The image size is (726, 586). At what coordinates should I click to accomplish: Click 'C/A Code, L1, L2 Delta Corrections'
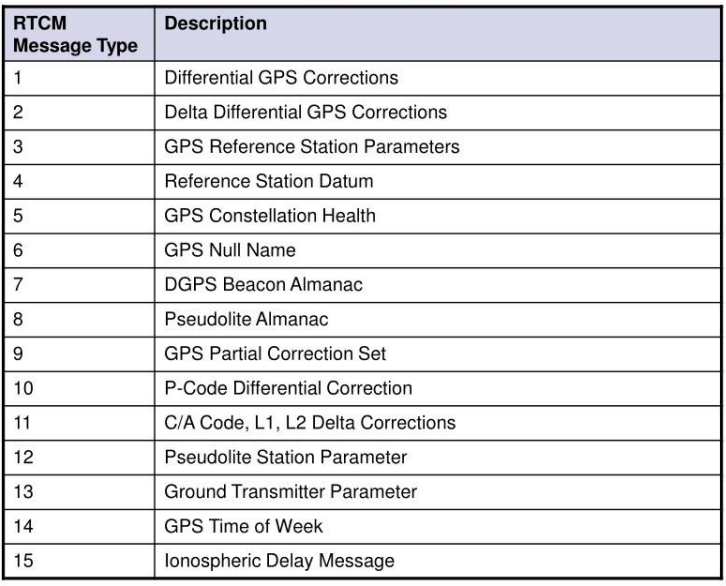click(310, 423)
